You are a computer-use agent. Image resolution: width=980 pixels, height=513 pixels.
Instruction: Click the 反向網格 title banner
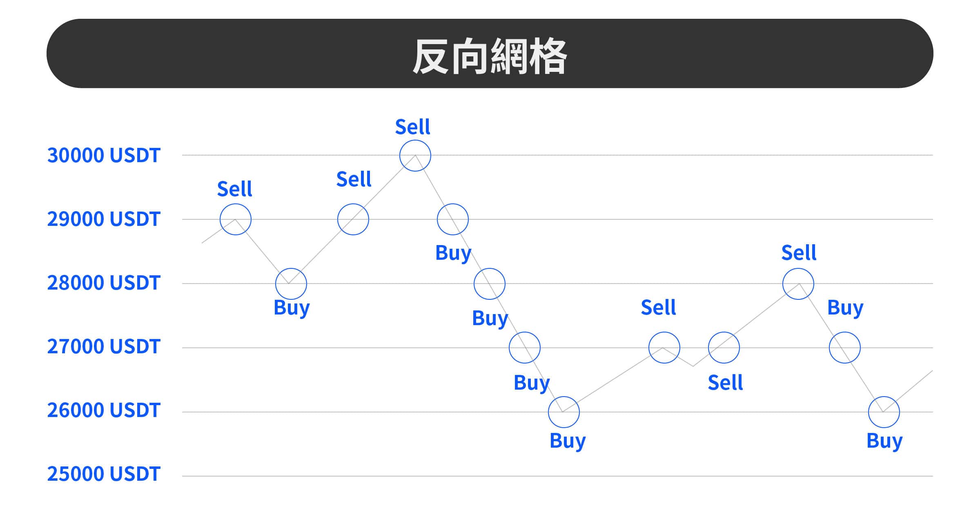pos(490,54)
